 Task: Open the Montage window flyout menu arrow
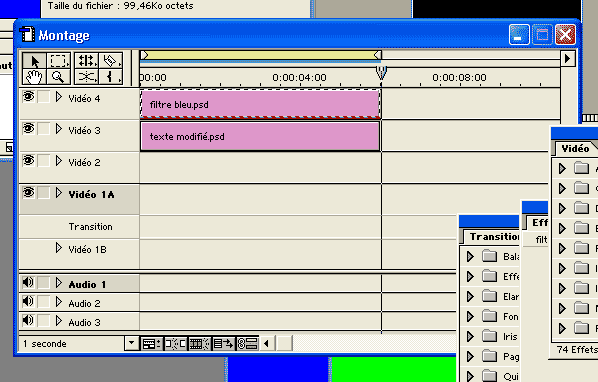click(567, 59)
